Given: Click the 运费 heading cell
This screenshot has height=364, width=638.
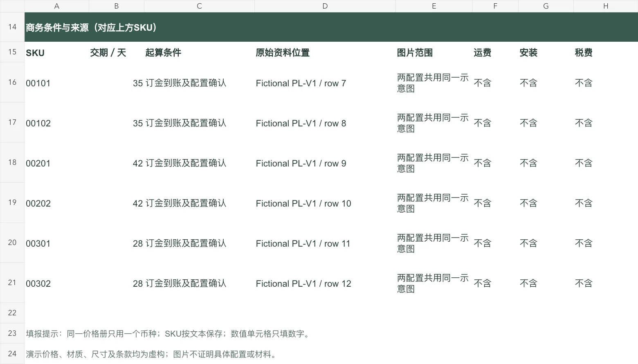Looking at the screenshot, I should click(495, 52).
